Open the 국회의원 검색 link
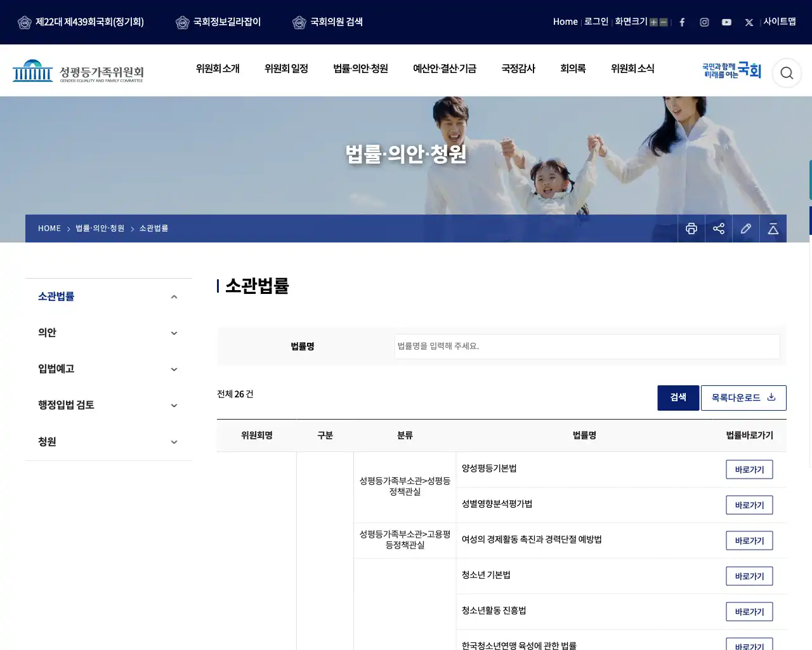 click(328, 22)
